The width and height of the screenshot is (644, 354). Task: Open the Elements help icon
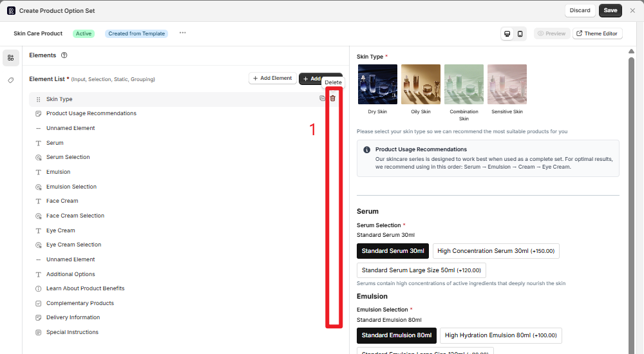(64, 55)
